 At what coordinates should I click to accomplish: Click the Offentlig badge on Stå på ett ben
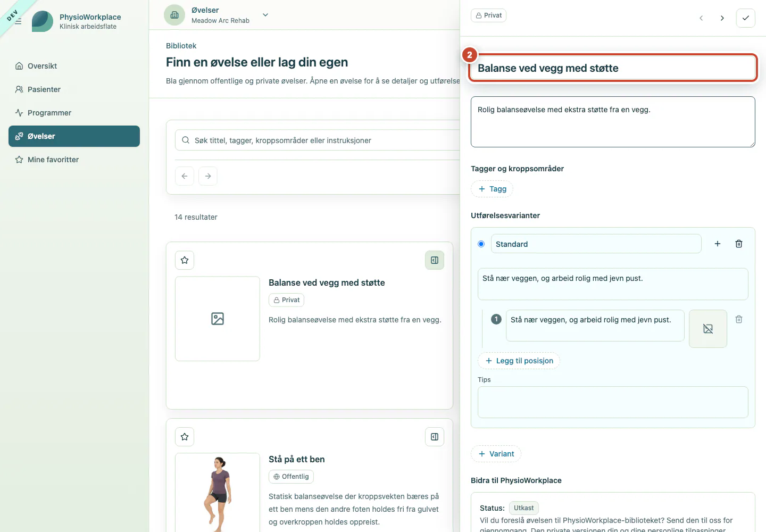(291, 477)
